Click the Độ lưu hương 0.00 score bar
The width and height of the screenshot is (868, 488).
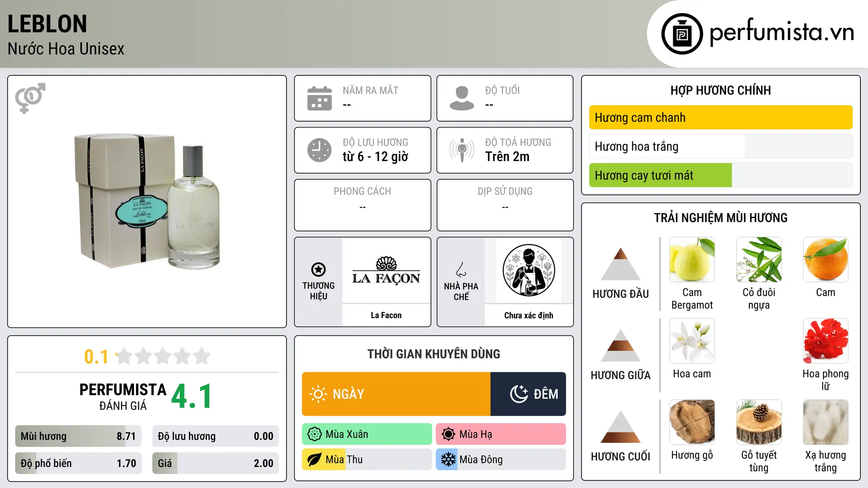[215, 436]
